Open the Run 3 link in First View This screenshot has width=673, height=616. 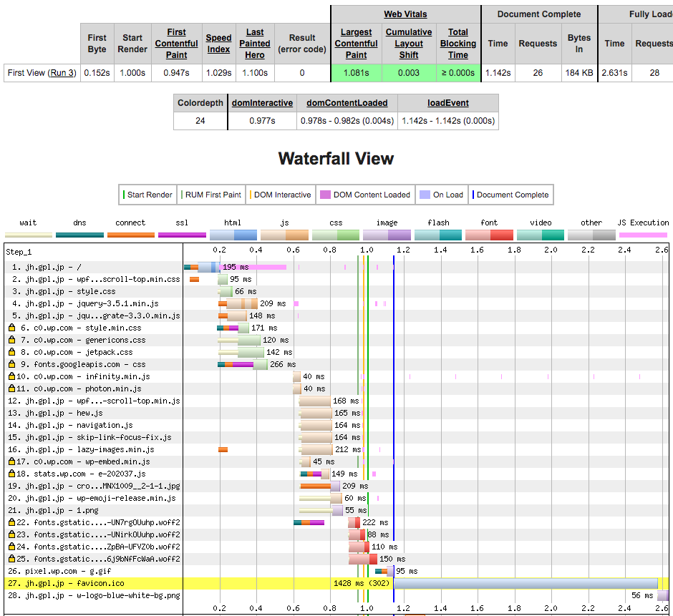(x=62, y=73)
